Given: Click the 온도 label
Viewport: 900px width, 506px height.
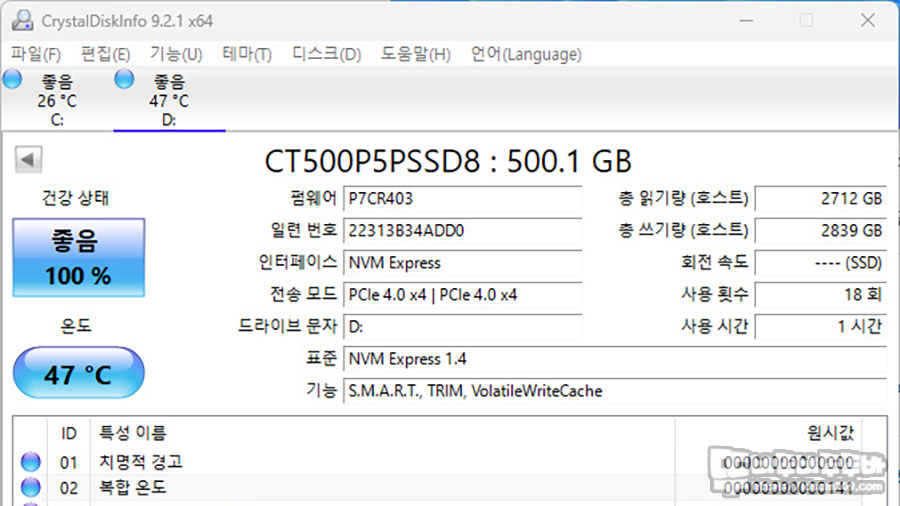Looking at the screenshot, I should (x=76, y=326).
